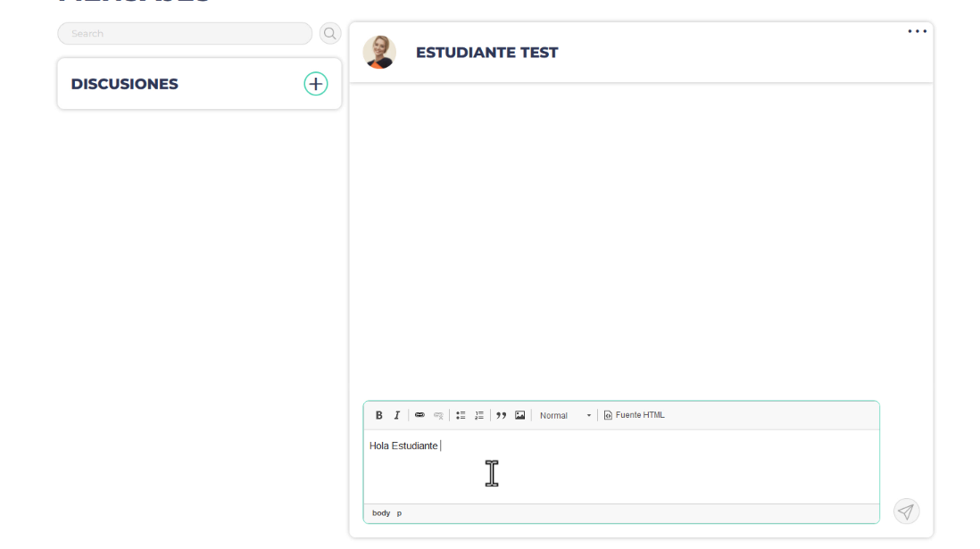
Task: Toggle italic formatting in the editor
Action: (397, 415)
